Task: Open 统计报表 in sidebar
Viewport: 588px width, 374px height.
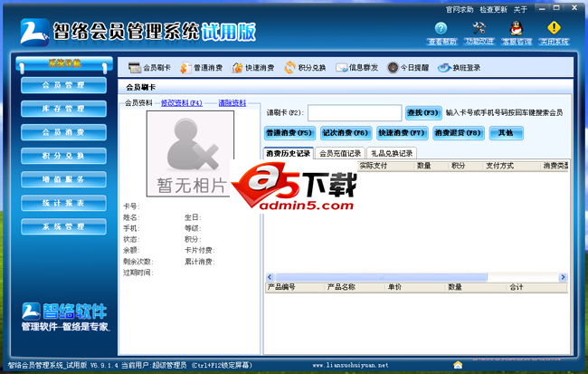Action: coord(63,203)
